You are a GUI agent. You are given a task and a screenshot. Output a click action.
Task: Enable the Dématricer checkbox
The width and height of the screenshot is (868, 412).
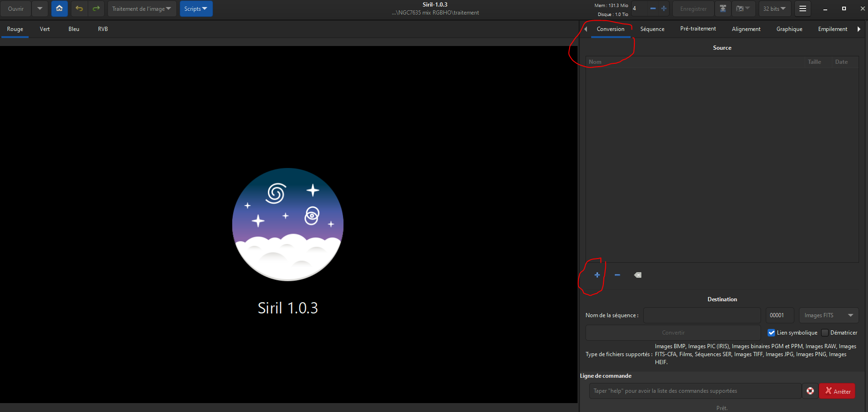[825, 333]
